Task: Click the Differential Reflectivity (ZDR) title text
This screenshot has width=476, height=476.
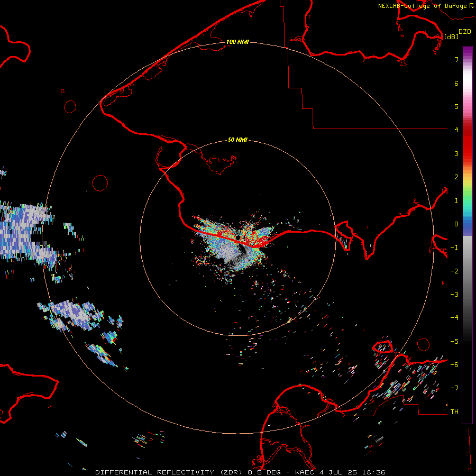Action: [170, 472]
